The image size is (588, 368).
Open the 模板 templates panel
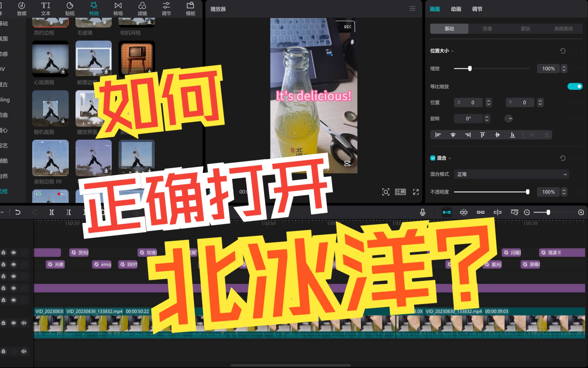(190, 9)
